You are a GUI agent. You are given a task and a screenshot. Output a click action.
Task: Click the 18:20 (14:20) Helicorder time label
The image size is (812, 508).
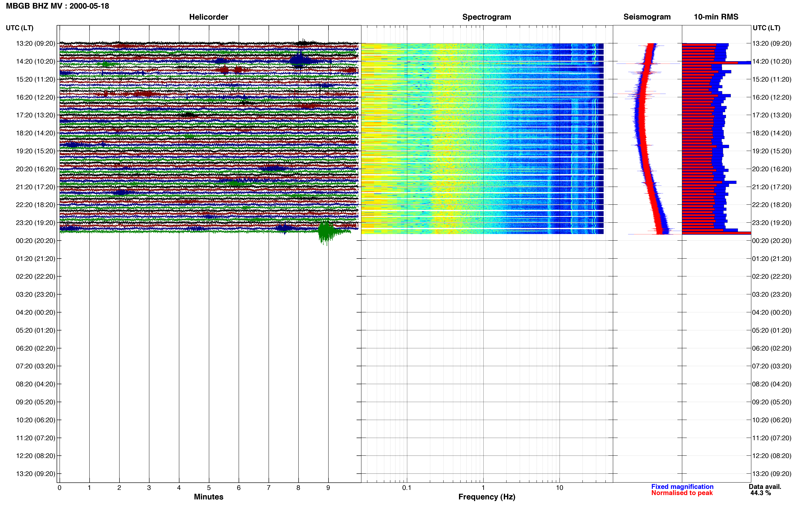36,133
